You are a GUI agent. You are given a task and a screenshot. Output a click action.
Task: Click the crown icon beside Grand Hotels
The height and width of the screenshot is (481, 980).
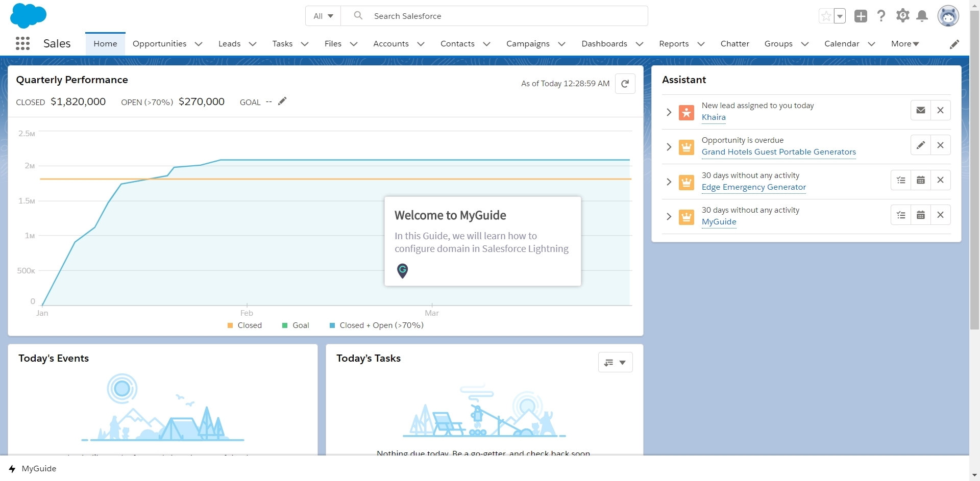pos(687,147)
